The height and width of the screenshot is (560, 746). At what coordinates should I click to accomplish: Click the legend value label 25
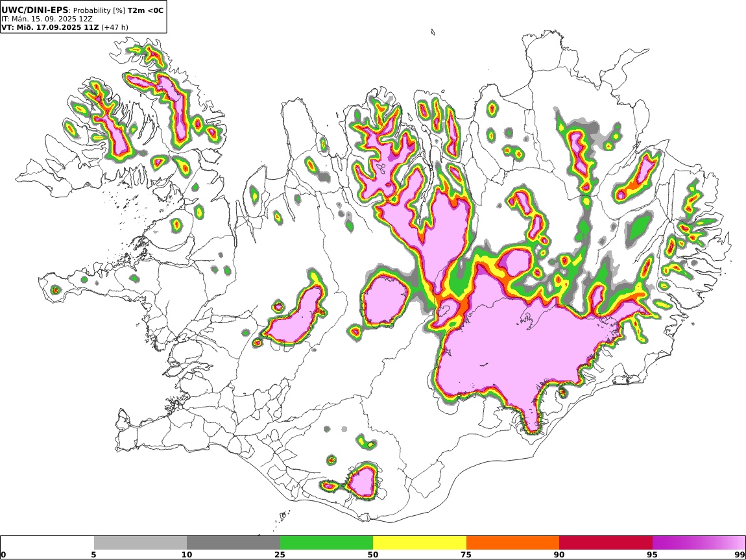pos(280,555)
